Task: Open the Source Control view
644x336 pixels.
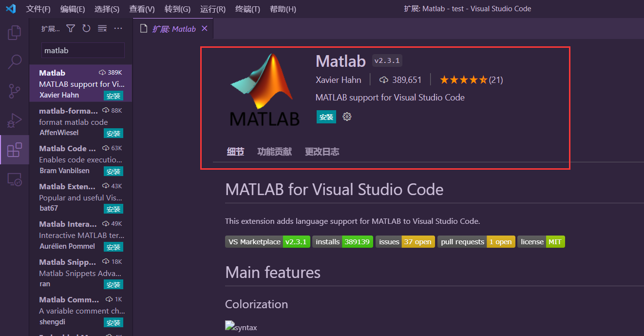Action: click(x=15, y=91)
